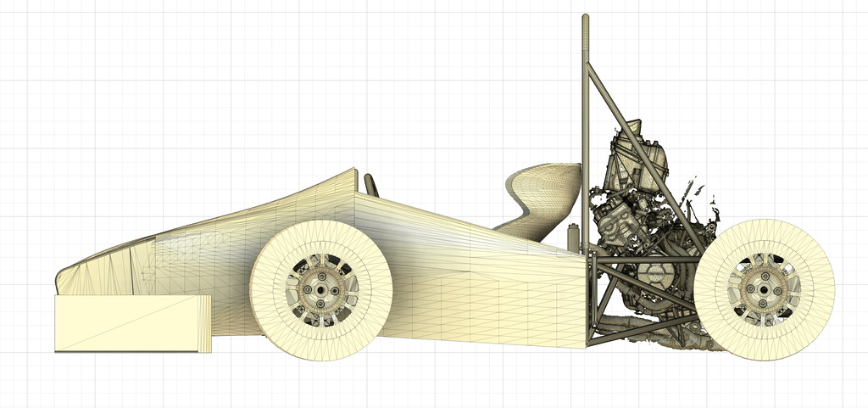Click the front wheel hub center
Viewport: 868px width, 408px height.
click(x=321, y=290)
